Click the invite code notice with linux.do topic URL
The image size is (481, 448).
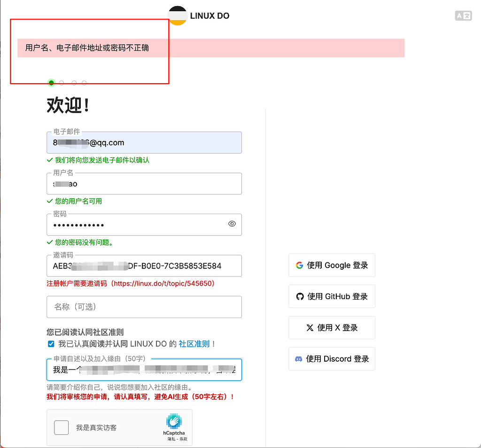131,283
